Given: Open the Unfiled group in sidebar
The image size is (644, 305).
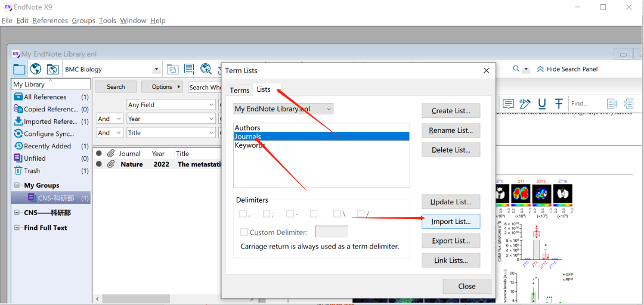Looking at the screenshot, I should [51, 158].
